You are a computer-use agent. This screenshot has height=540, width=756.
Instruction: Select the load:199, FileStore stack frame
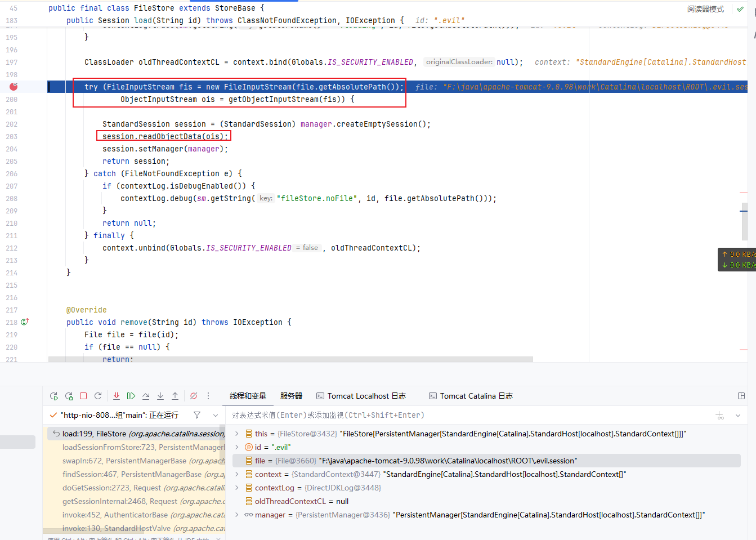[x=136, y=434]
